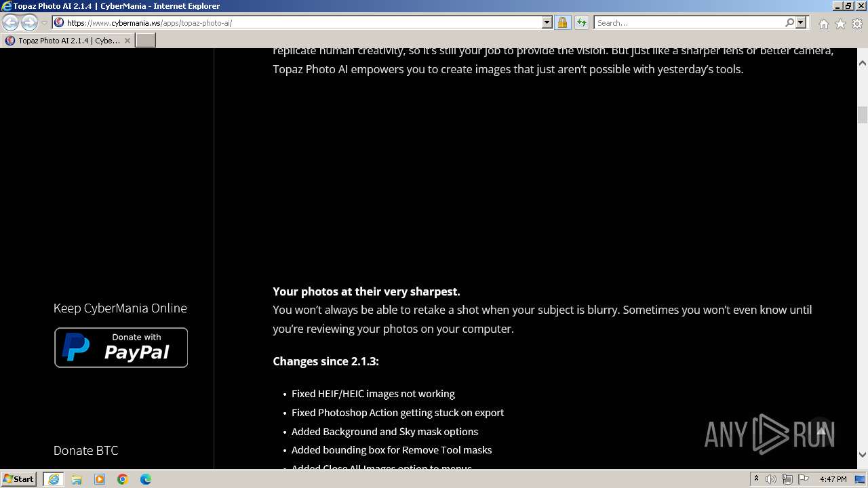The width and height of the screenshot is (868, 488).
Task: Open the recent pages dropdown arrow
Action: pyautogui.click(x=44, y=22)
